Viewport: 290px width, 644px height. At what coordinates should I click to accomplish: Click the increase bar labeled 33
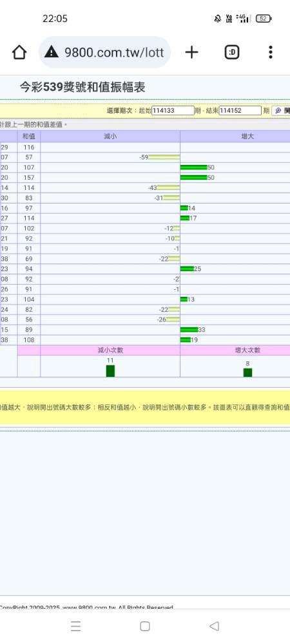pyautogui.click(x=189, y=330)
